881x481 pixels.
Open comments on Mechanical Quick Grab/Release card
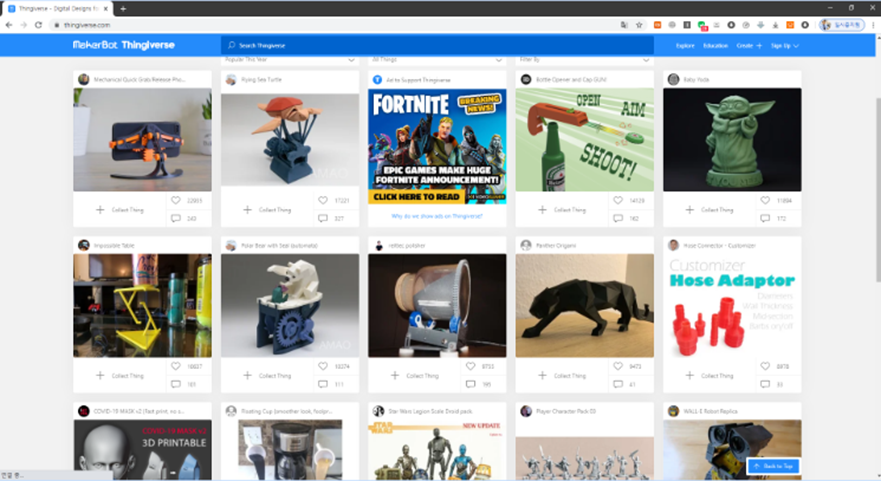point(176,218)
